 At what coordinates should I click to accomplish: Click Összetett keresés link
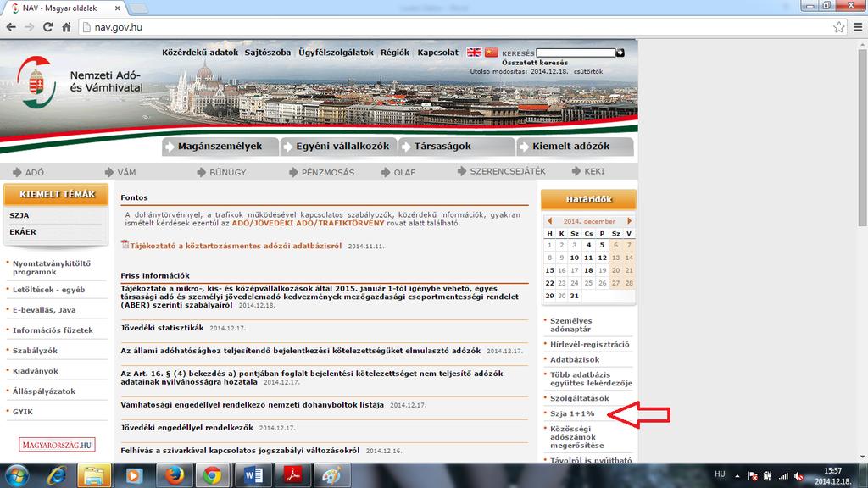click(535, 63)
